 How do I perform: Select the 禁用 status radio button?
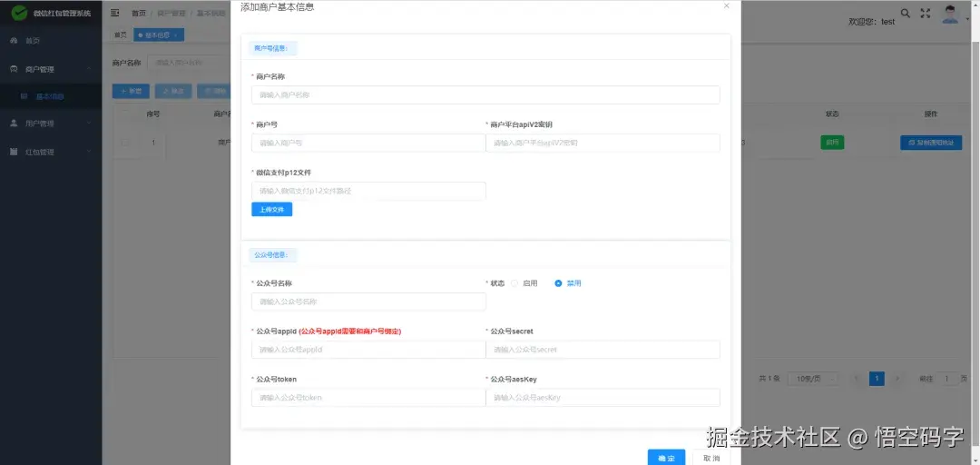tap(558, 283)
